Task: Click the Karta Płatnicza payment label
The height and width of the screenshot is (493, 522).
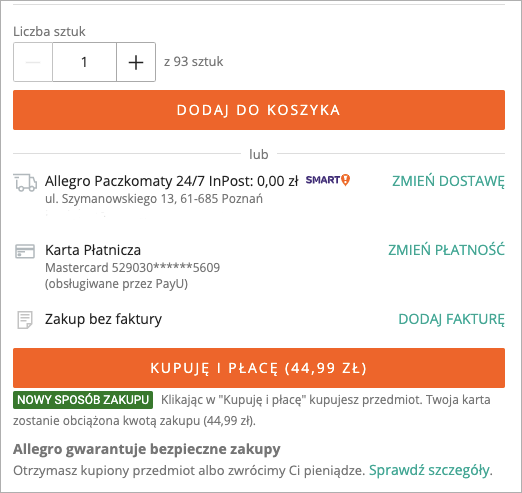Action: pos(93,250)
